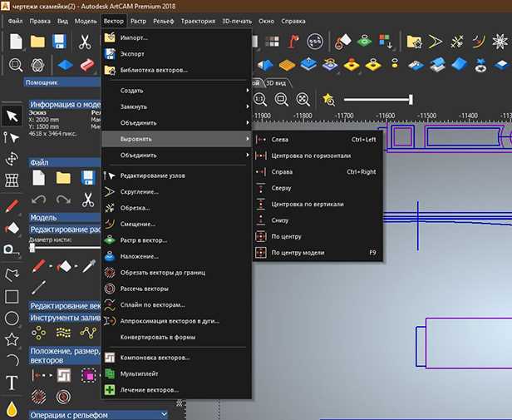Select the Rectangle vector tool
This screenshot has width=512, height=420.
pos(12,297)
